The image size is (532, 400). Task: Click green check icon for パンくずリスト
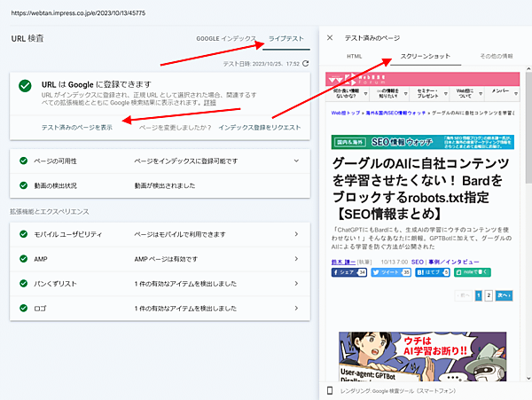[x=23, y=284]
